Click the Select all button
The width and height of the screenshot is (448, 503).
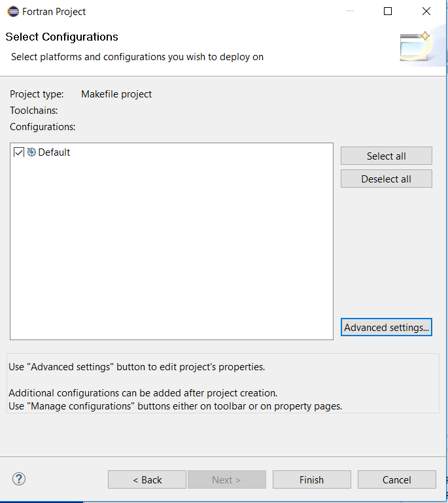[386, 156]
